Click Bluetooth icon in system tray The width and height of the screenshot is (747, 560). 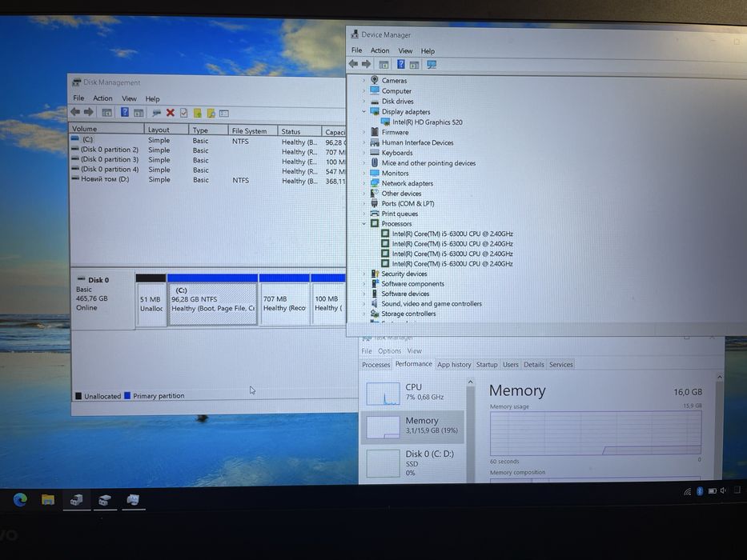pos(700,491)
